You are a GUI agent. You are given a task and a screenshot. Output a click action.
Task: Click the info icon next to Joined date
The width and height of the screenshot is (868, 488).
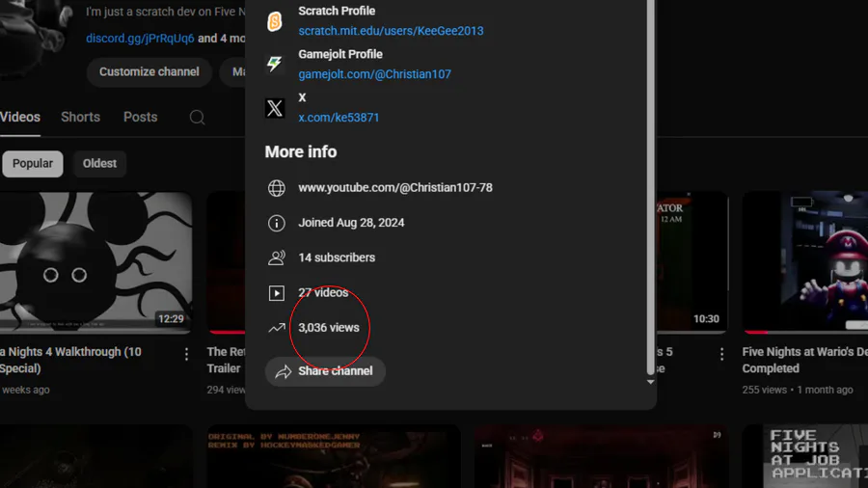(x=276, y=223)
